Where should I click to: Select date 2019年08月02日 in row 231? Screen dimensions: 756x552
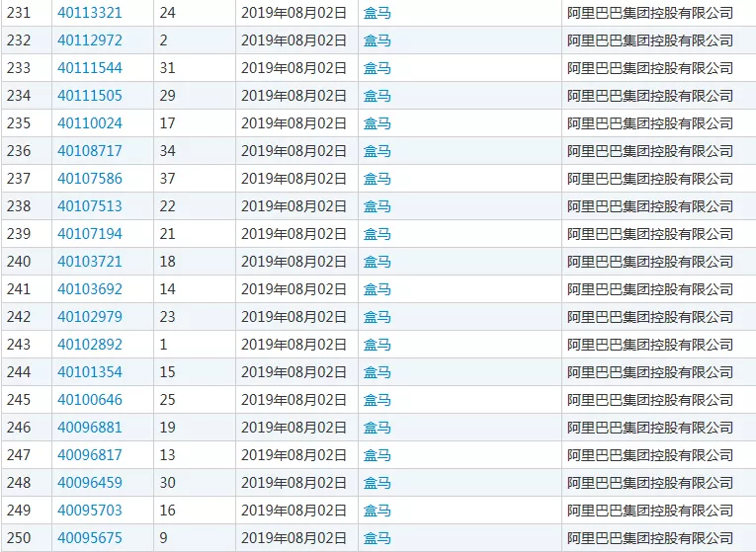[294, 13]
